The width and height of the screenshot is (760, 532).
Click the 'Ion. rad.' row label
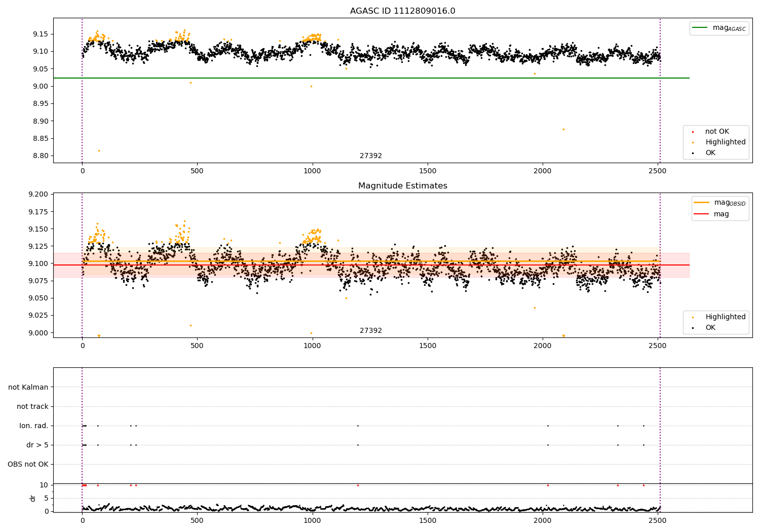[x=34, y=426]
